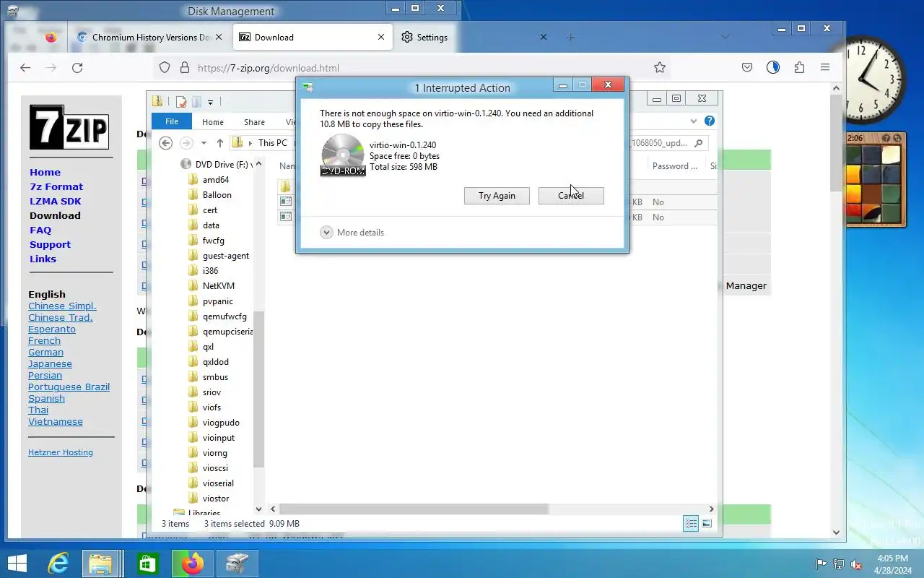
Task: Expand the Explorer ribbon chevron
Action: tap(694, 121)
